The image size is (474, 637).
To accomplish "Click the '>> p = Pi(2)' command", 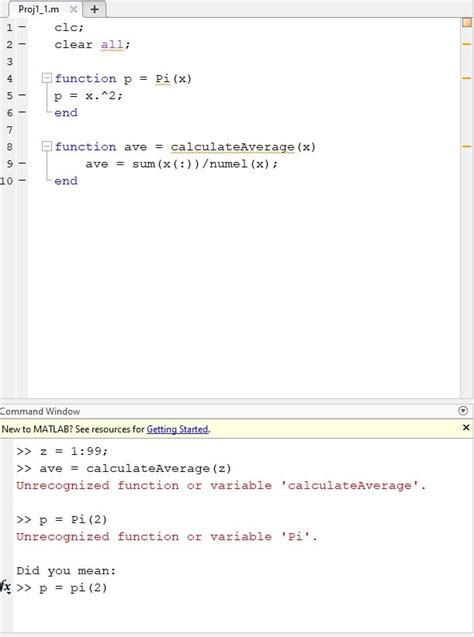I will (62, 520).
